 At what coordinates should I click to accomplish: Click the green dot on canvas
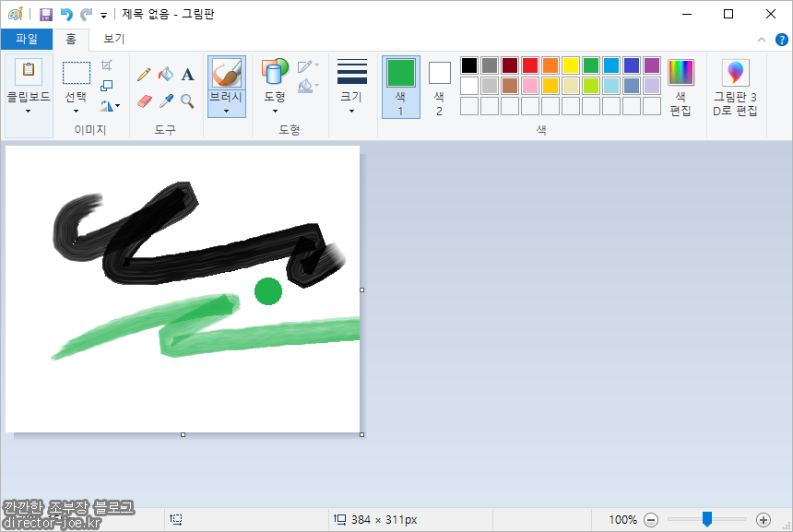268,291
